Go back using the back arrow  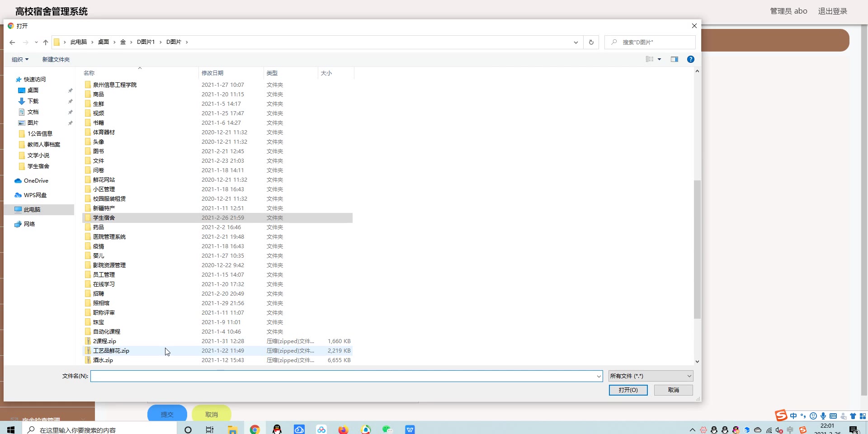12,42
